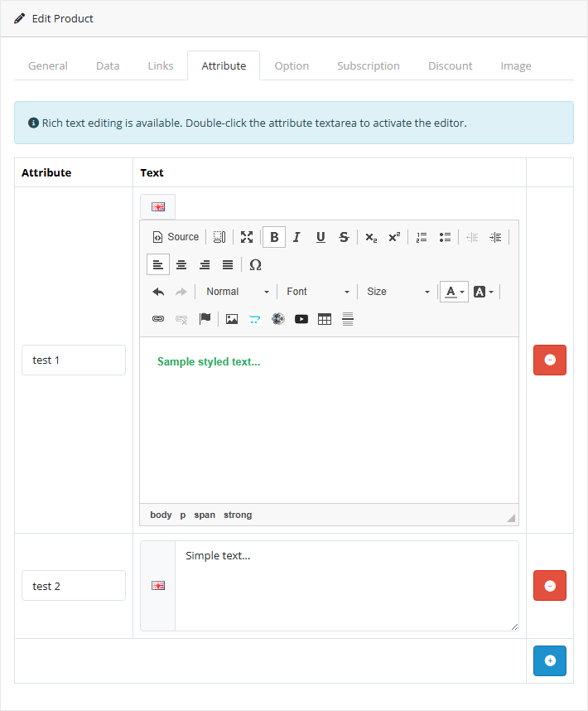Open the Font dropdown
Image resolution: width=588 pixels, height=711 pixels.
pos(318,292)
